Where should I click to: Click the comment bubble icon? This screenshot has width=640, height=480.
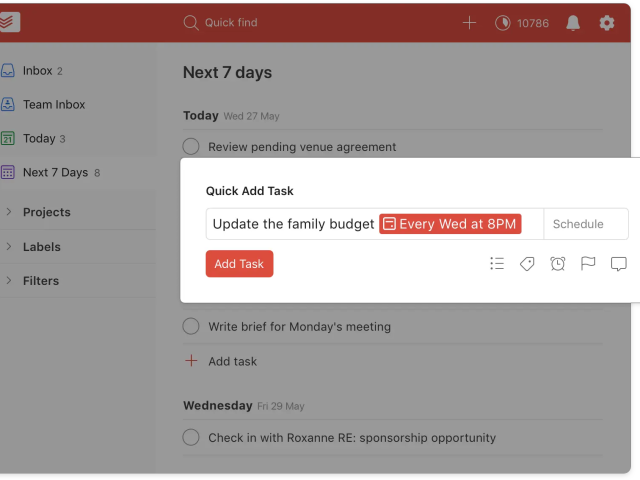click(x=618, y=264)
